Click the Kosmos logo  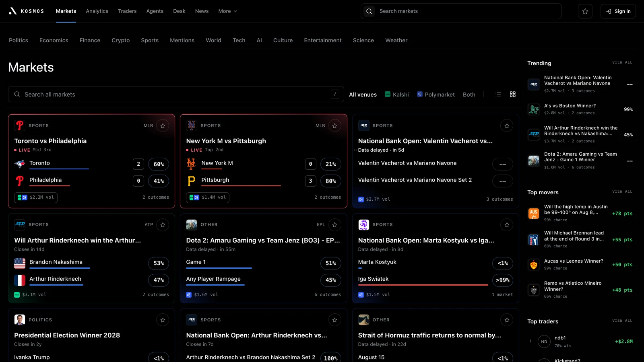point(26,11)
